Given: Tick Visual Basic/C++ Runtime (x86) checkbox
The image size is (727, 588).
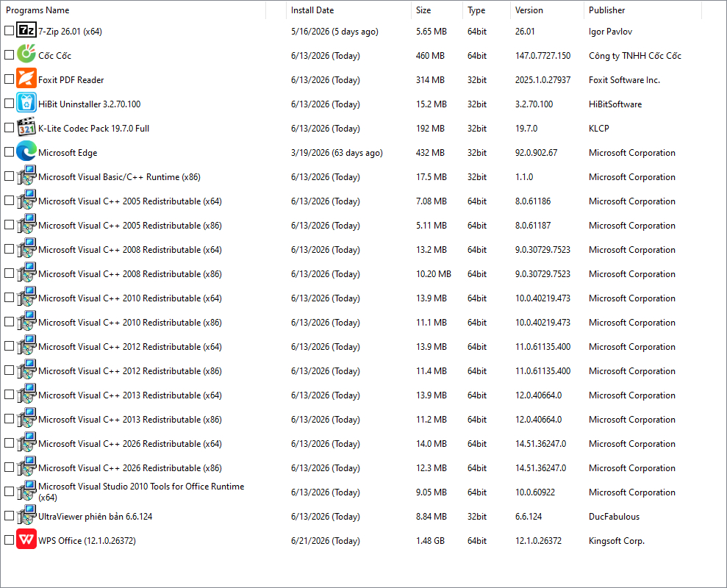Looking at the screenshot, I should pyautogui.click(x=10, y=176).
